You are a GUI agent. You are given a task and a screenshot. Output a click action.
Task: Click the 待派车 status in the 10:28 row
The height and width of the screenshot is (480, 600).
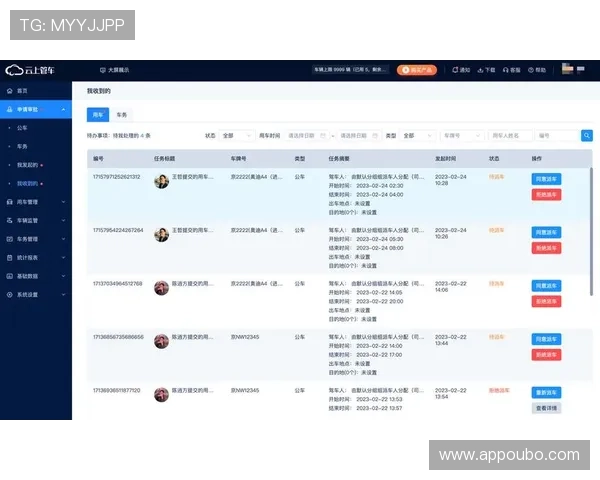[x=496, y=177]
